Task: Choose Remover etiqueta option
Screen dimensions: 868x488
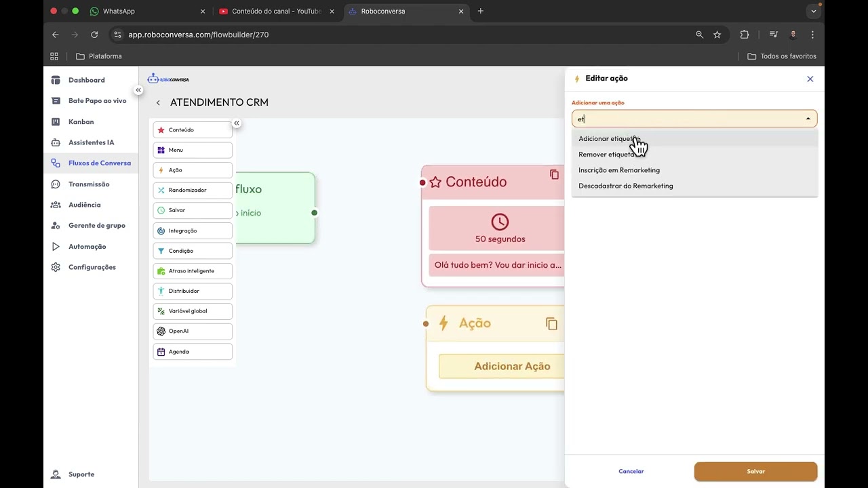Action: (x=694, y=155)
